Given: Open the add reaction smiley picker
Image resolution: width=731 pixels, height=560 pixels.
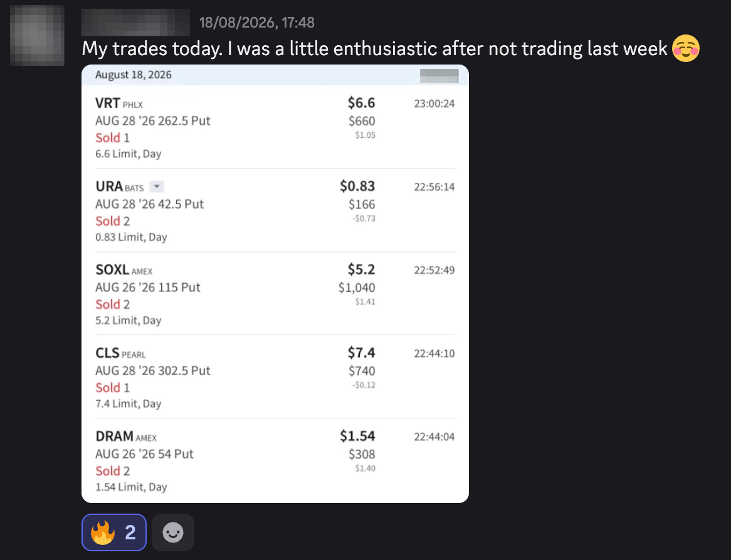Looking at the screenshot, I should (x=173, y=532).
